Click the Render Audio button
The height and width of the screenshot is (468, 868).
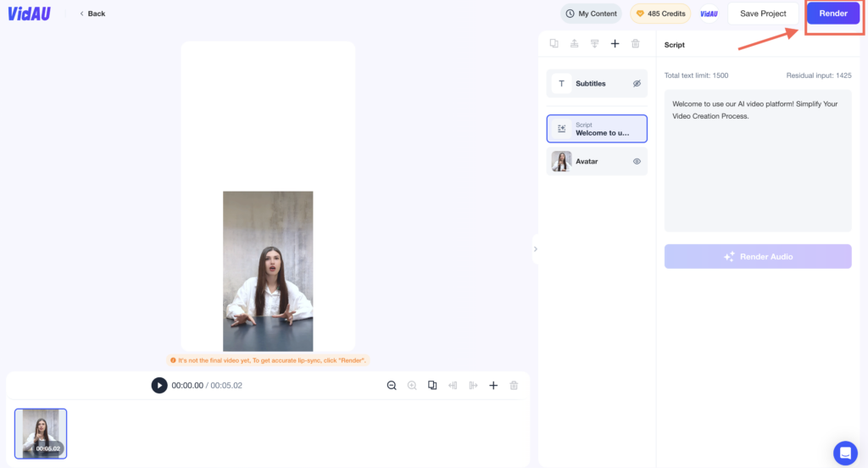[758, 256]
